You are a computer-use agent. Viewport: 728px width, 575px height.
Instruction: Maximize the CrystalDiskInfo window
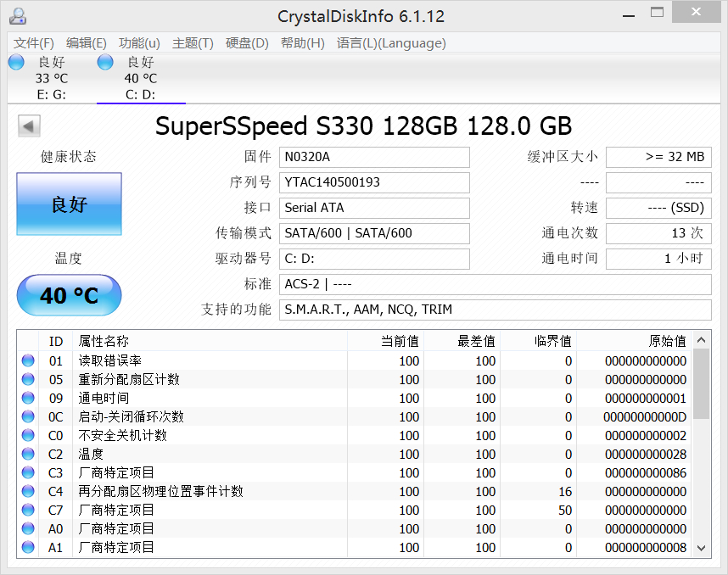point(657,13)
